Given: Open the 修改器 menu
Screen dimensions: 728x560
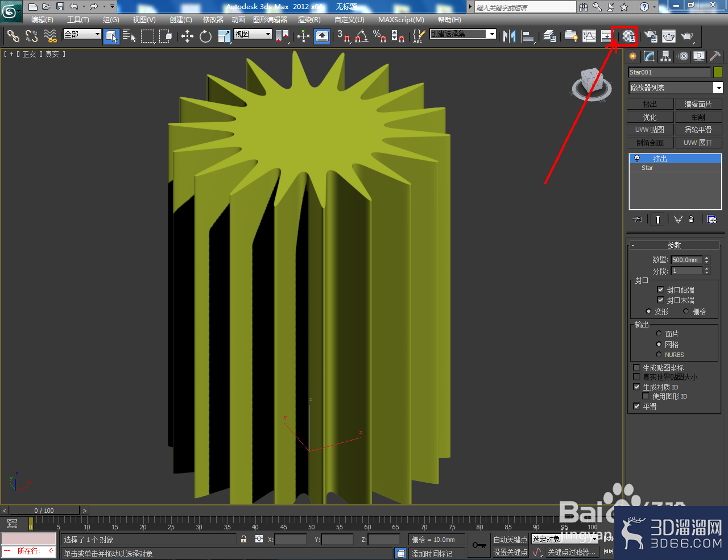Looking at the screenshot, I should [213, 19].
